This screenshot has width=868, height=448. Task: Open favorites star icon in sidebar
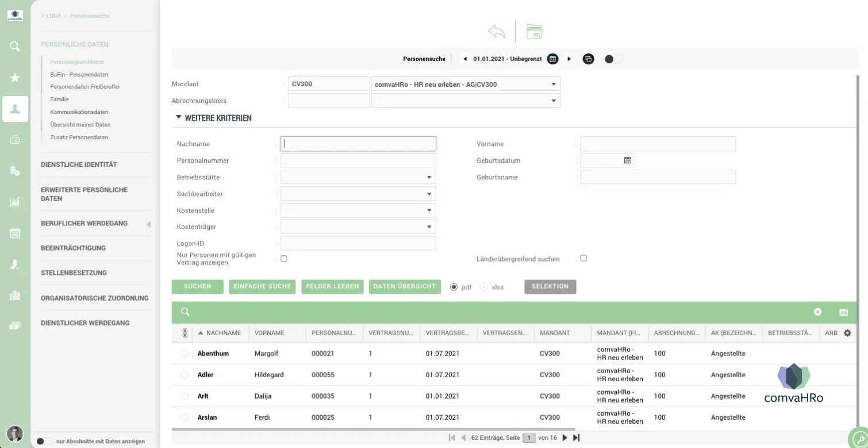15,78
